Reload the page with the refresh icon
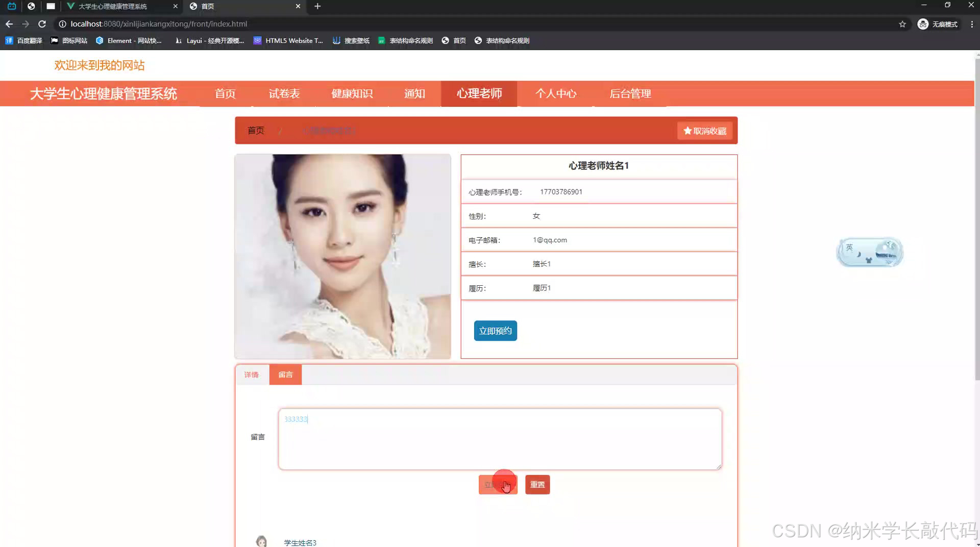 pyautogui.click(x=42, y=24)
